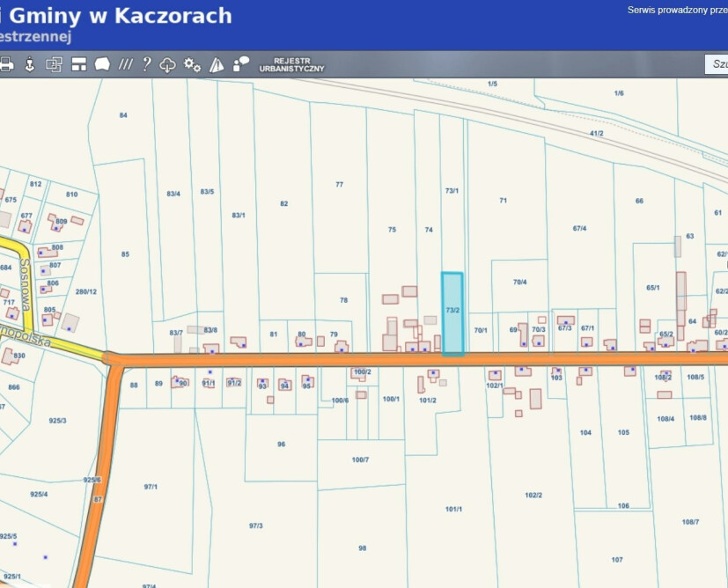The width and height of the screenshot is (728, 588).
Task: Open help question mark icon
Action: [x=147, y=64]
